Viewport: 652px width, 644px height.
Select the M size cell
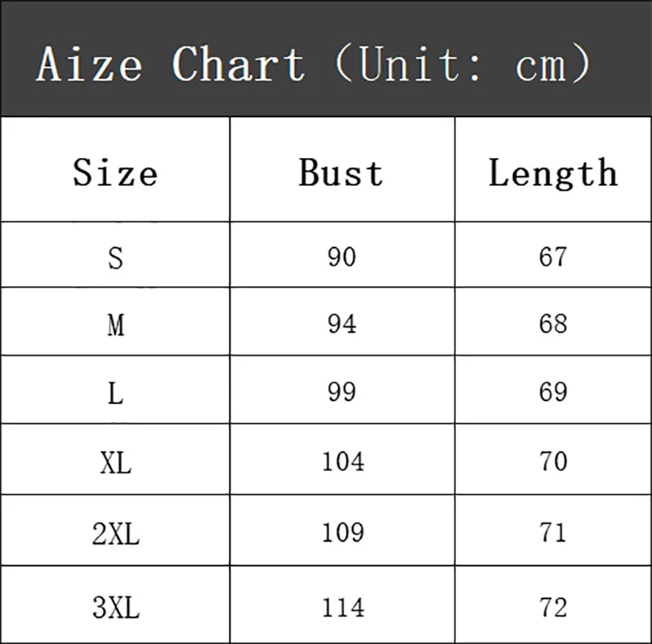(x=115, y=324)
